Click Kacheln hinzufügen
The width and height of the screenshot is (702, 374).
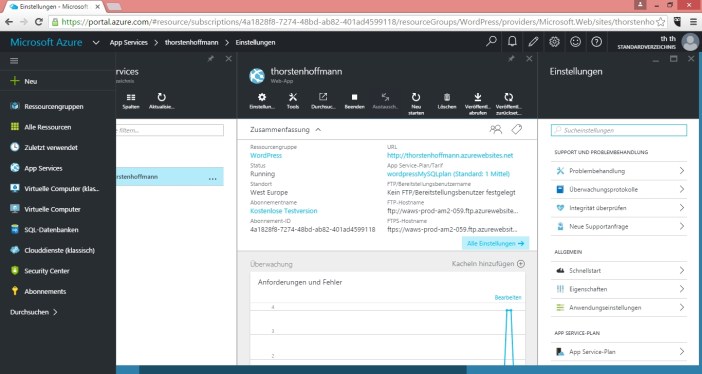(x=488, y=264)
